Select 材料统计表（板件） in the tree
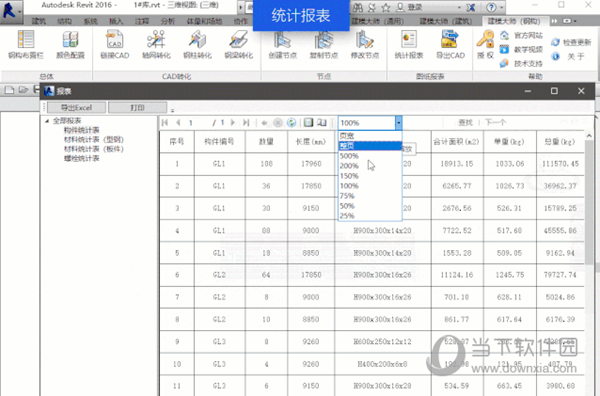 tap(94, 149)
